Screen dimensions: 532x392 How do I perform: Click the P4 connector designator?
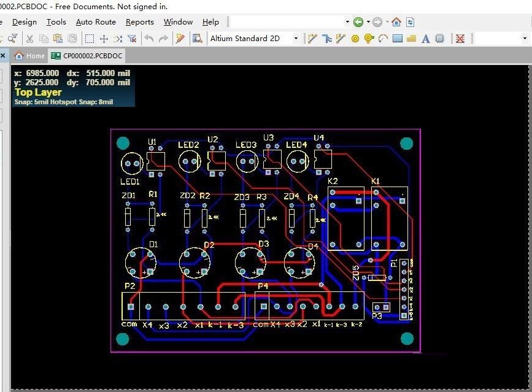pos(263,286)
